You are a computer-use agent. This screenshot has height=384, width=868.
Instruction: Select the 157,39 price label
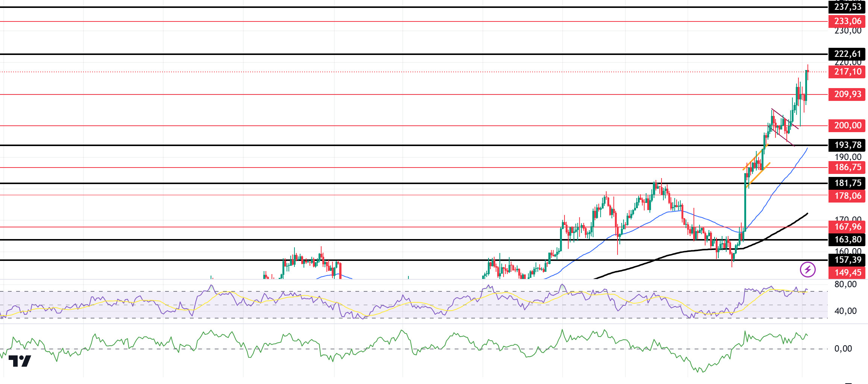click(x=847, y=260)
